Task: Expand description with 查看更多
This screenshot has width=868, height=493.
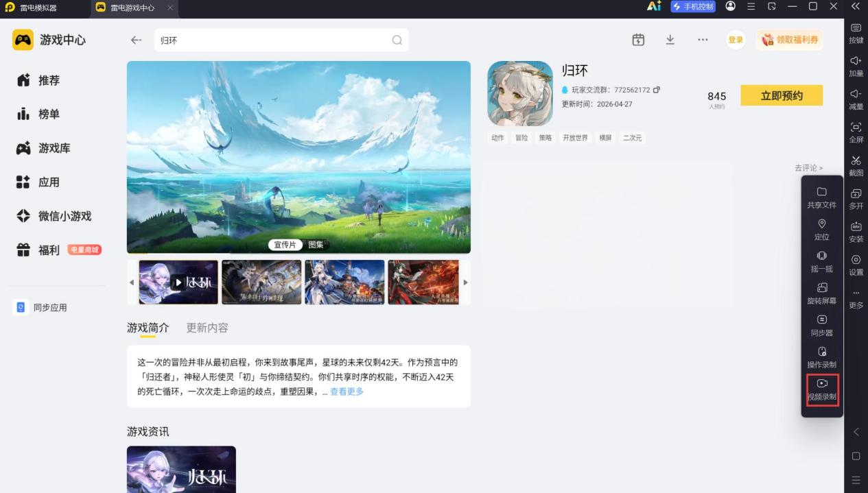Action: [x=347, y=392]
